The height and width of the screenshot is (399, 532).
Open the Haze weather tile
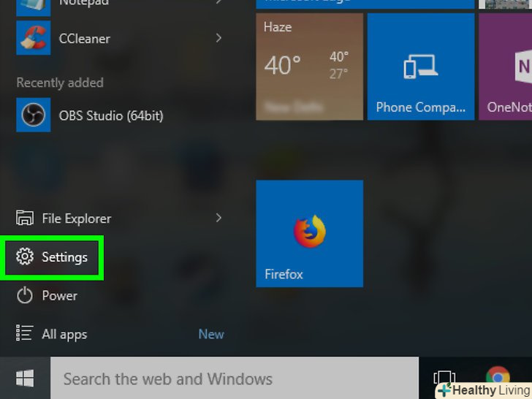click(309, 66)
